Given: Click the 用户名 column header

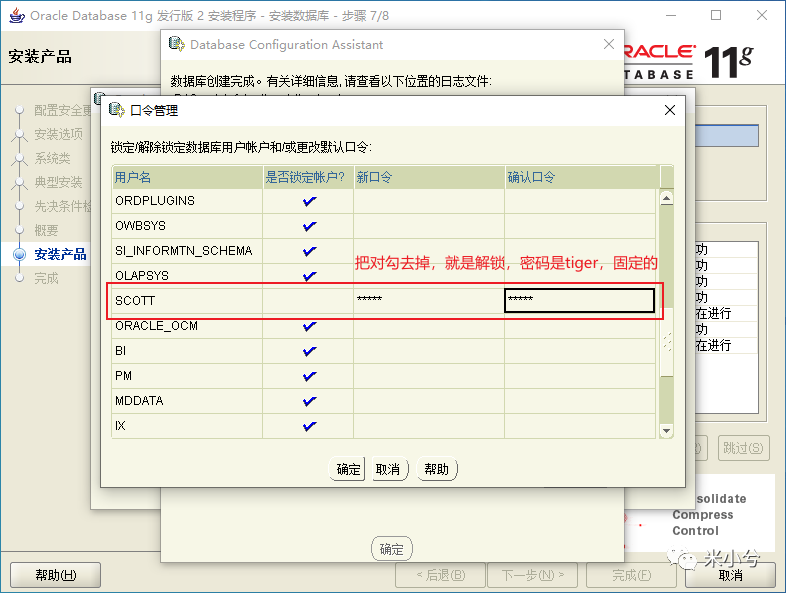Looking at the screenshot, I should click(x=187, y=177).
